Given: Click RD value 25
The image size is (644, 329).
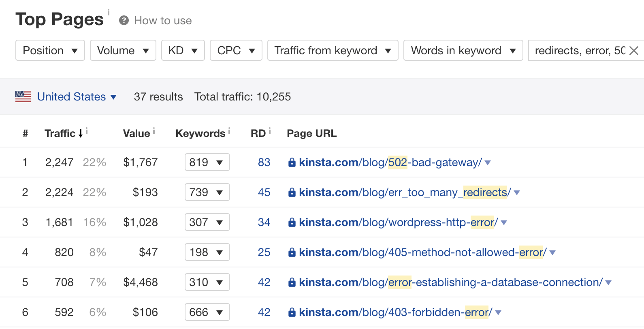Looking at the screenshot, I should pyautogui.click(x=264, y=252).
